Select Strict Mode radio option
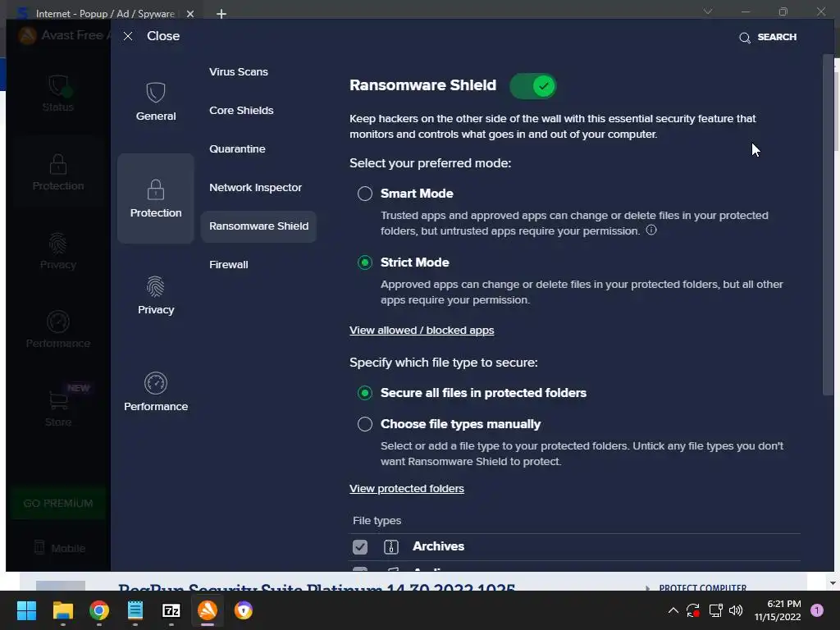Image resolution: width=840 pixels, height=630 pixels. (x=365, y=262)
